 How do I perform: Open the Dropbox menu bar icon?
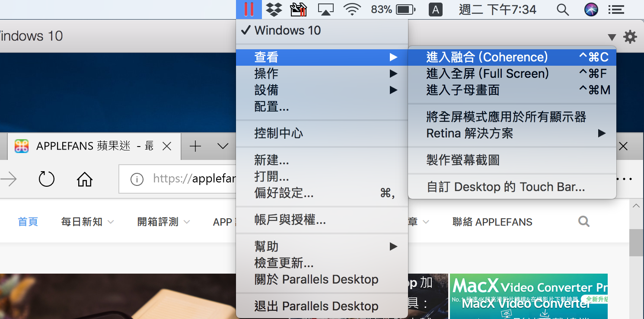point(274,9)
